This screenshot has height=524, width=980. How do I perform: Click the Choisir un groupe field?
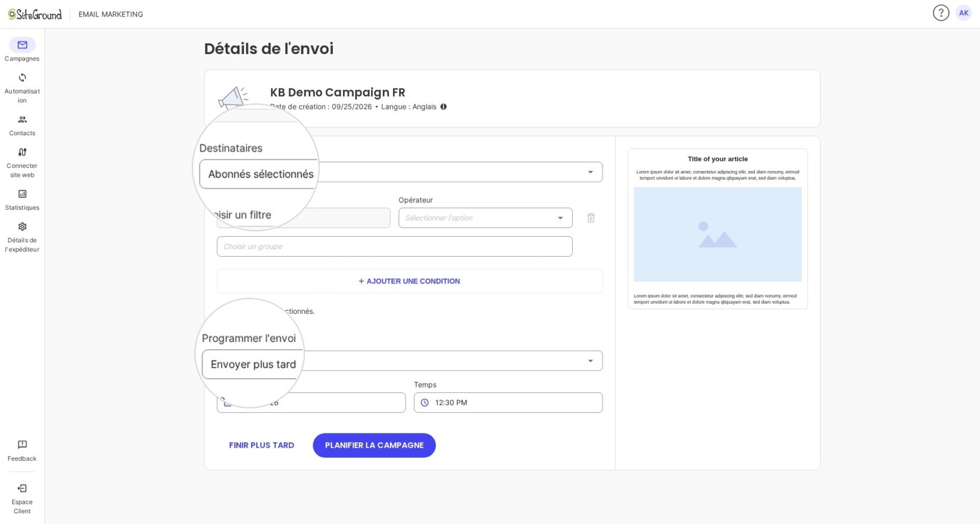pyautogui.click(x=395, y=247)
